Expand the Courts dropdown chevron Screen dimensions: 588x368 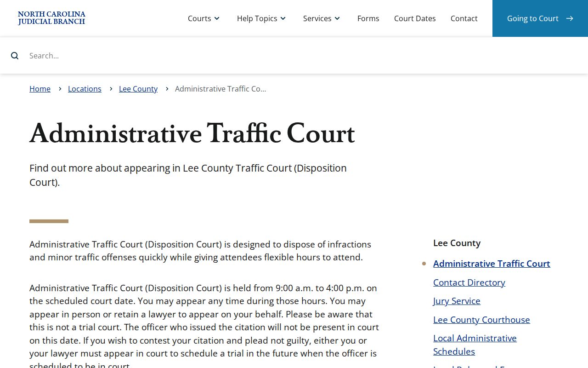click(x=217, y=18)
